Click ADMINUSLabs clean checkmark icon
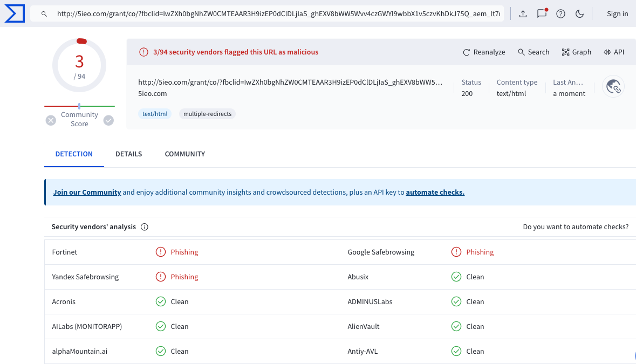Viewport: 636px width, 364px height. [x=456, y=301]
